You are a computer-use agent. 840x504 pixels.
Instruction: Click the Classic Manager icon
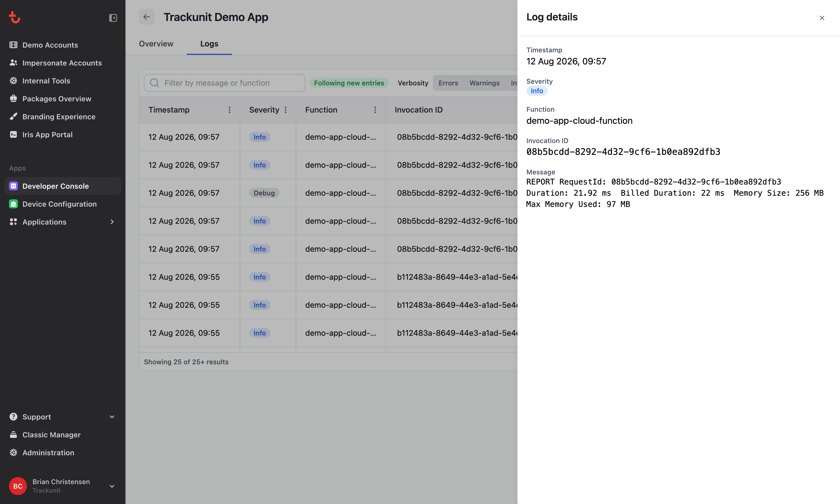coord(13,435)
